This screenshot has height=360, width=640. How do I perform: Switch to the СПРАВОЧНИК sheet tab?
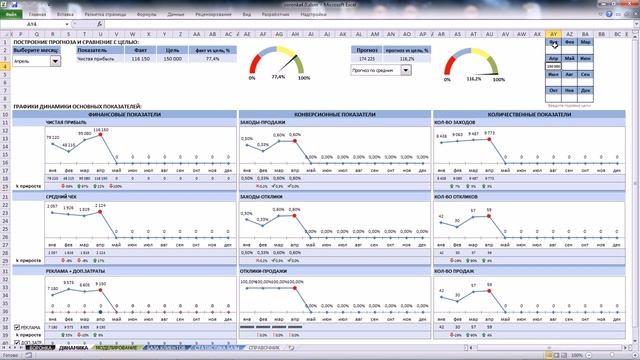(264, 348)
